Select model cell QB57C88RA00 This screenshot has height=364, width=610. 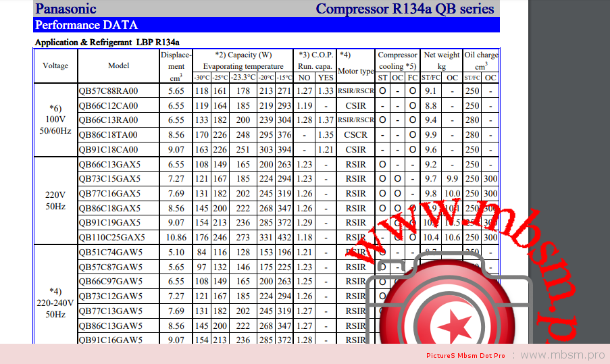tap(108, 91)
